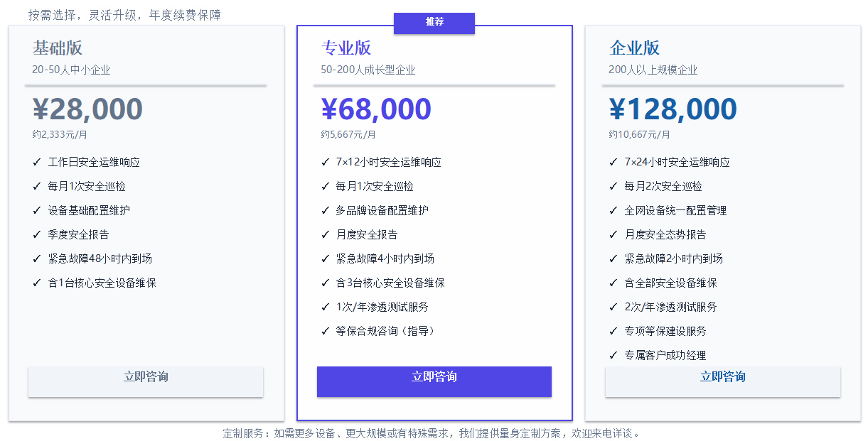Click the ¥128,000 price text

pyautogui.click(x=673, y=109)
